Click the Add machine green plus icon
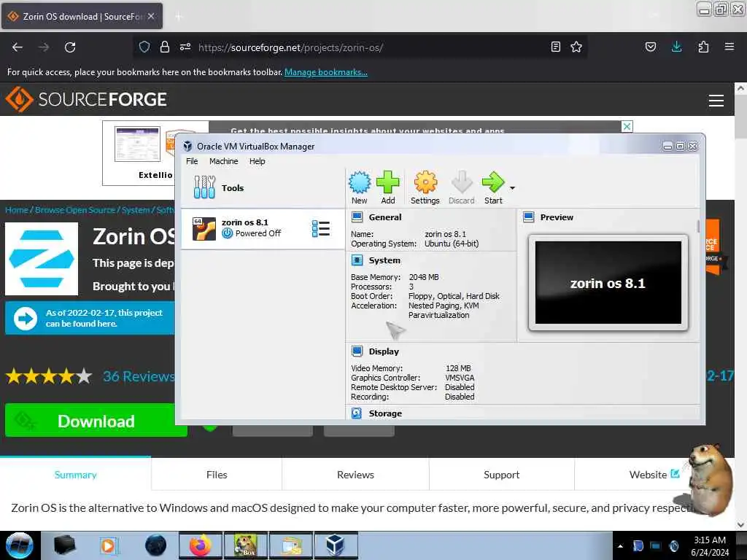This screenshot has width=747, height=560. point(388,187)
